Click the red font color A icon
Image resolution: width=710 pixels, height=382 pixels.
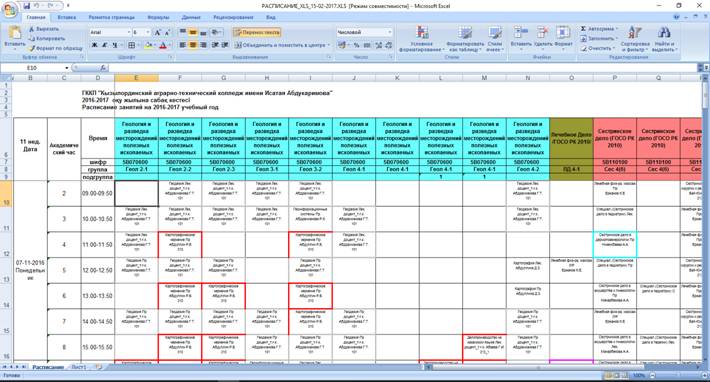pyautogui.click(x=163, y=45)
